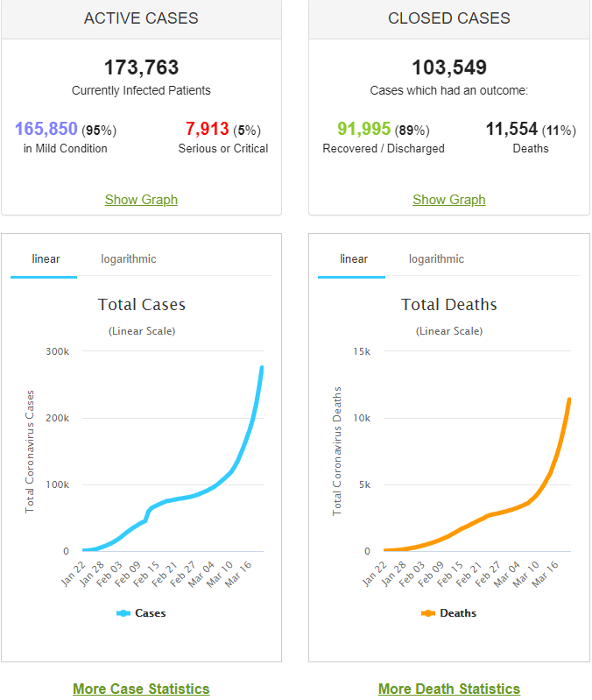592x700 pixels.
Task: Select linear tab on Total Cases chart
Action: click(x=46, y=259)
